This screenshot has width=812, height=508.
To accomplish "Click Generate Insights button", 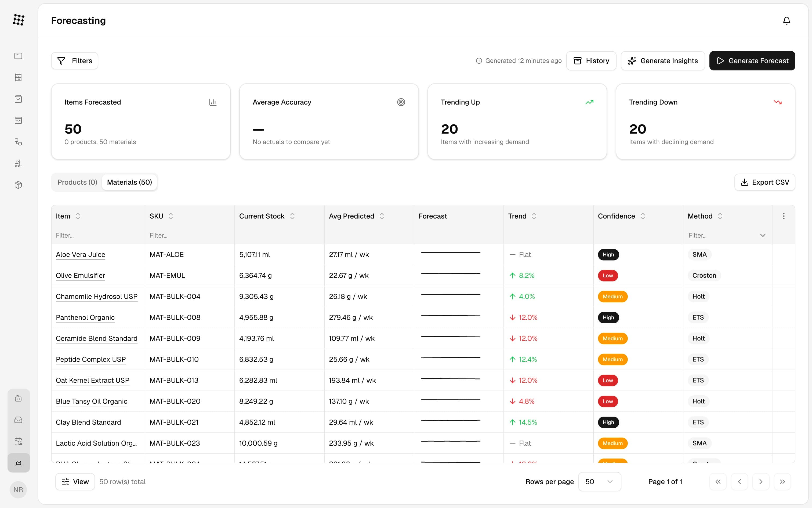I will coord(663,61).
